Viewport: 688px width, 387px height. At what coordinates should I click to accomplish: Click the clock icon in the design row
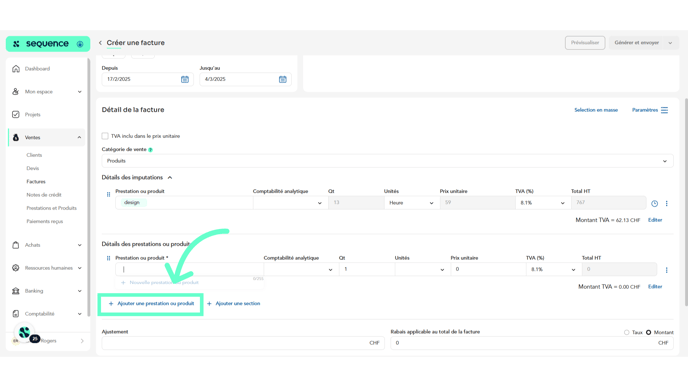point(654,204)
